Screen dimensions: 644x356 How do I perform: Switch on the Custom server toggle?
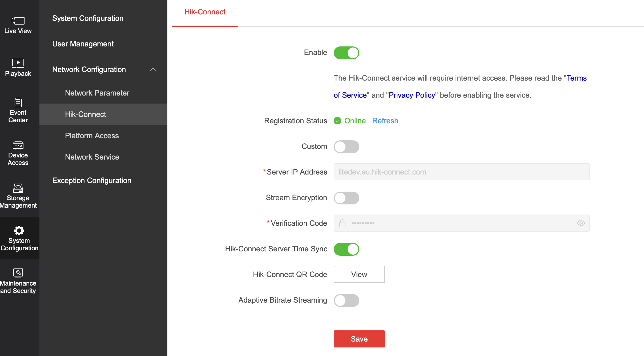346,147
